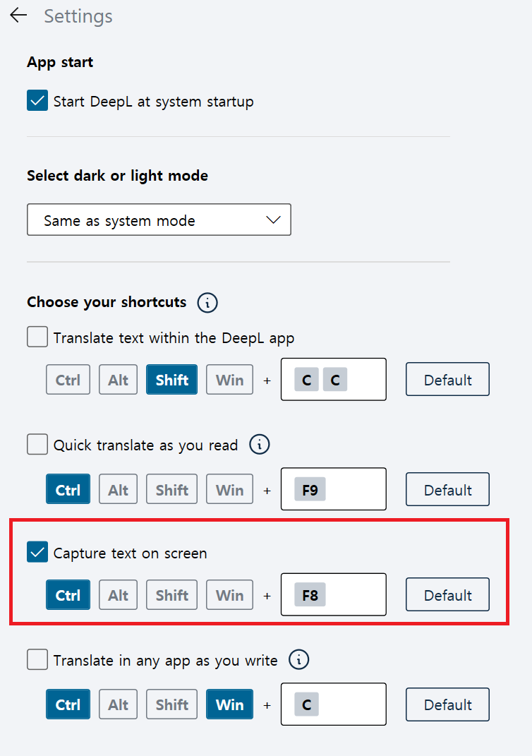Disable Capture text on screen checkbox
Screen dimensions: 532x756
pos(37,552)
